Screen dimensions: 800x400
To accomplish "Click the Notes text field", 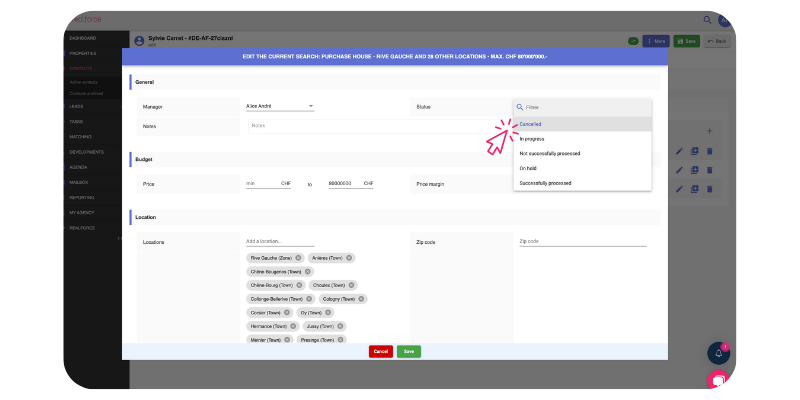I will click(x=370, y=126).
